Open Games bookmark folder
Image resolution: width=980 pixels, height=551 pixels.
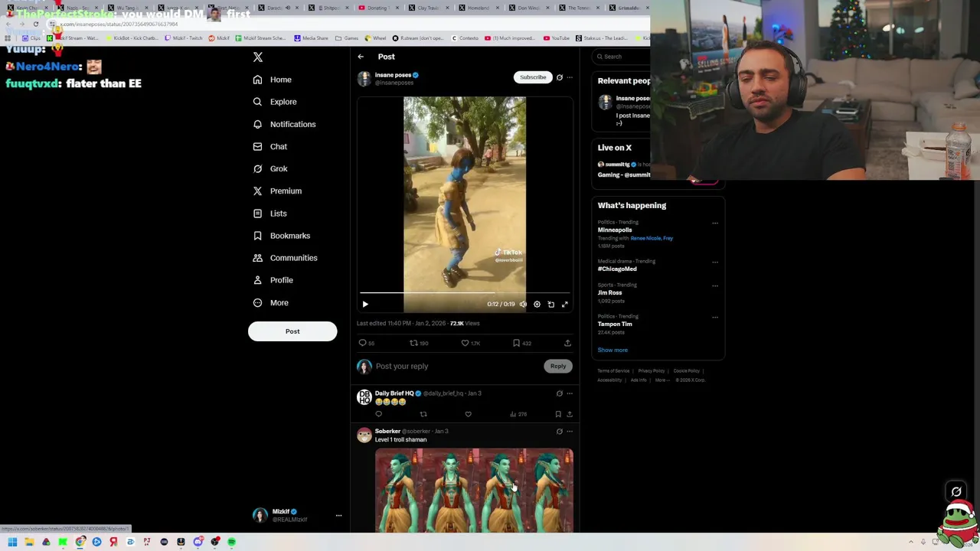(347, 38)
